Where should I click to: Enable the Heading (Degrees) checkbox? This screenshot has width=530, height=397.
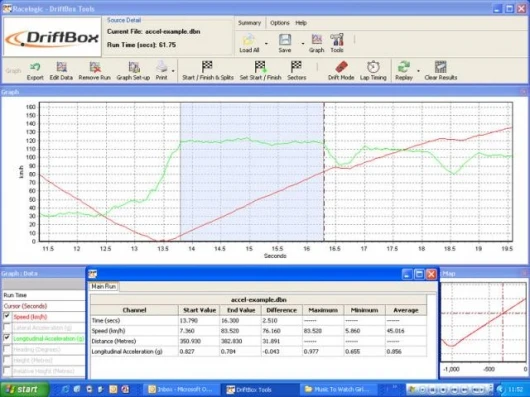point(6,349)
